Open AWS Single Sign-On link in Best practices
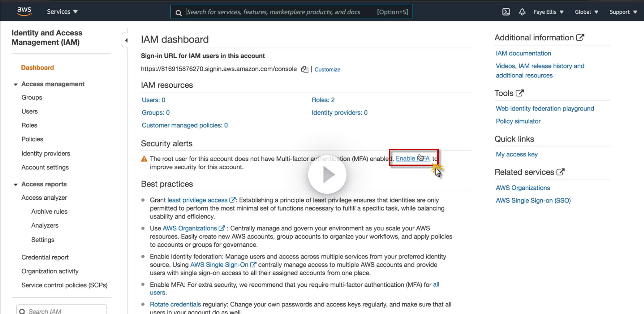Viewport: 644px width, 314px height. 219,265
